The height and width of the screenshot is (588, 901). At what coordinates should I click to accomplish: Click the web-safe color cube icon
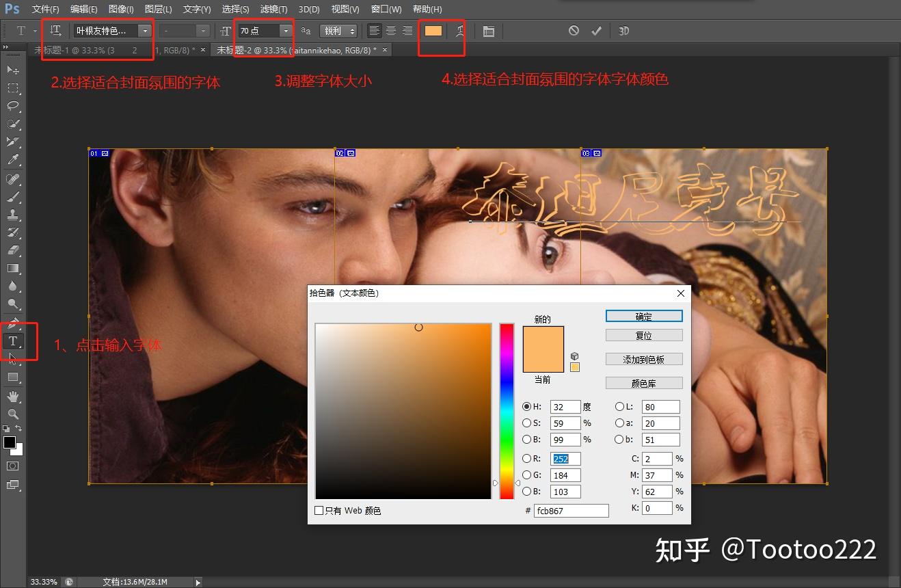(x=575, y=356)
